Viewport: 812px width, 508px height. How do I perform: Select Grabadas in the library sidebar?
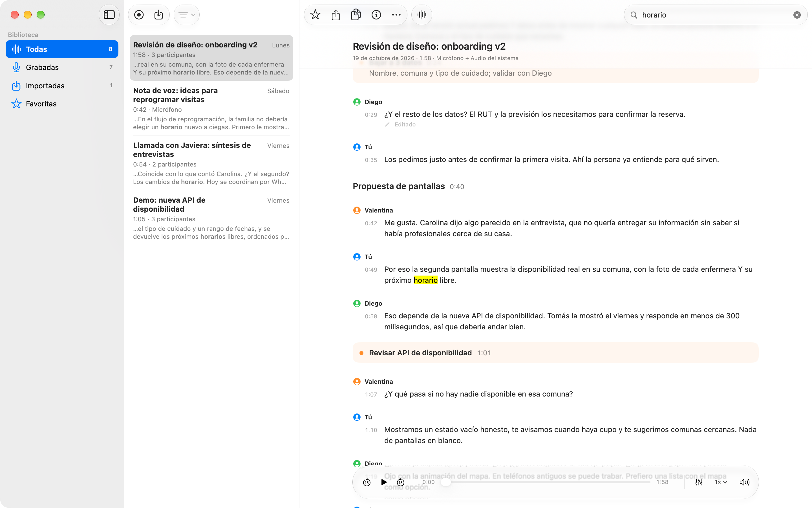(x=62, y=67)
